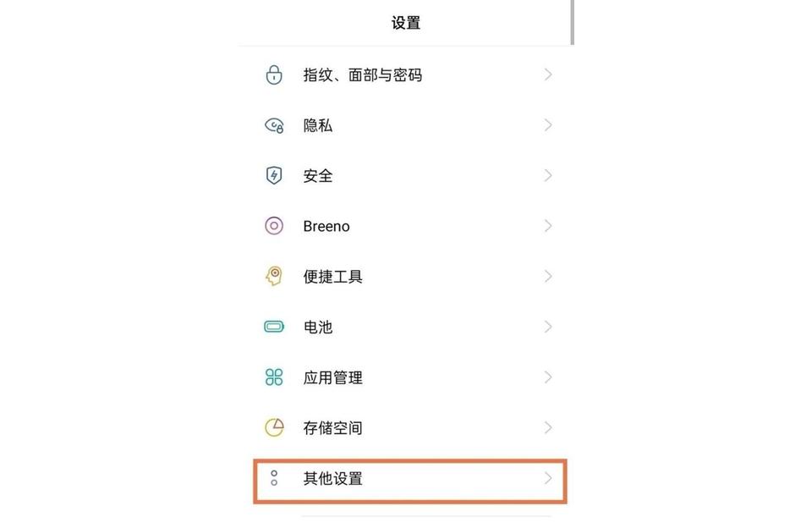
Task: Click the storage pie chart icon
Action: click(274, 427)
